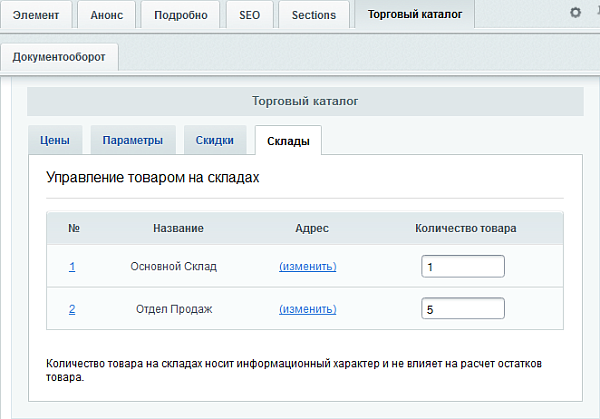
Task: Switch to the Элемент tab
Action: [x=36, y=15]
